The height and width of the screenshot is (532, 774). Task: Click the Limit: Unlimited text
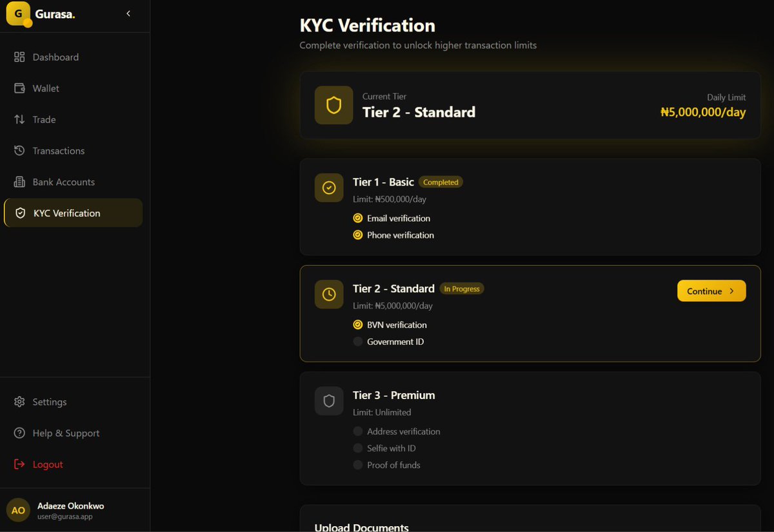(382, 412)
